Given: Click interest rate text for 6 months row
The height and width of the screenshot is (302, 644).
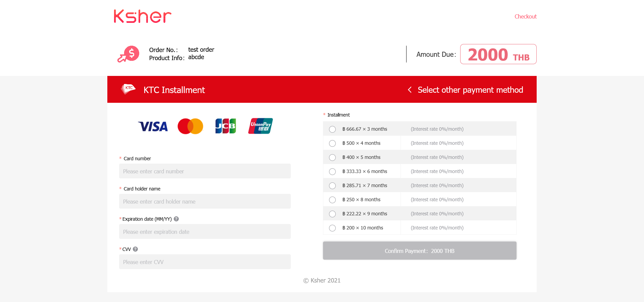Looking at the screenshot, I should [x=437, y=171].
